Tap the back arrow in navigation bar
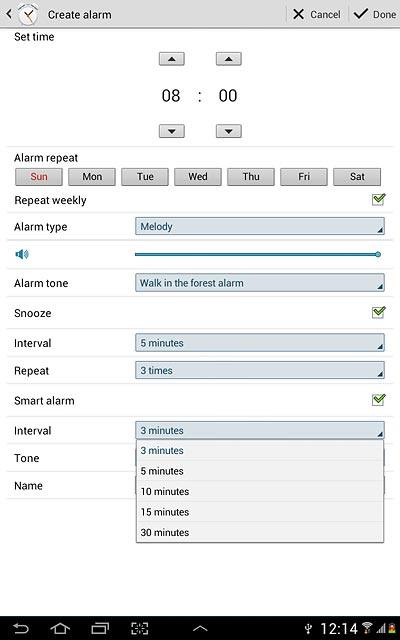The image size is (400, 640). (21, 628)
